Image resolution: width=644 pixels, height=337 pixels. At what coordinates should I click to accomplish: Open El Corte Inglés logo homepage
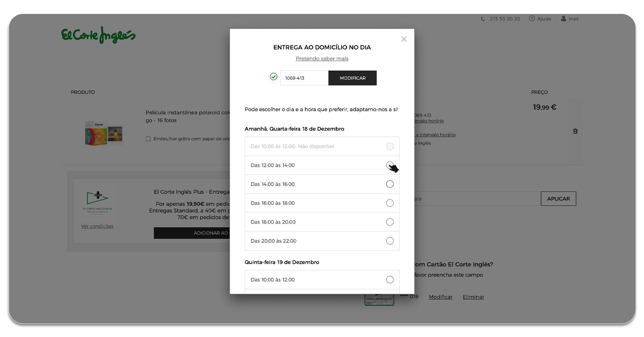click(x=98, y=35)
